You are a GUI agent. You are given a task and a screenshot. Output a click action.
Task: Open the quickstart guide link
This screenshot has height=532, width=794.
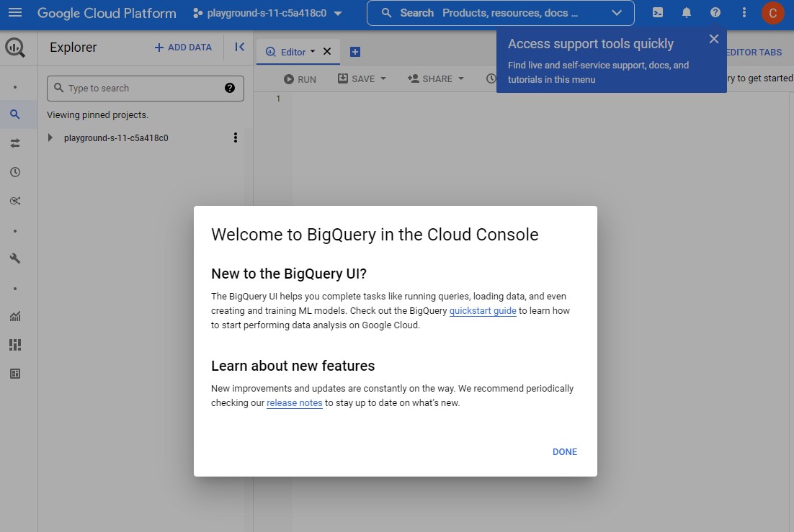click(x=483, y=311)
